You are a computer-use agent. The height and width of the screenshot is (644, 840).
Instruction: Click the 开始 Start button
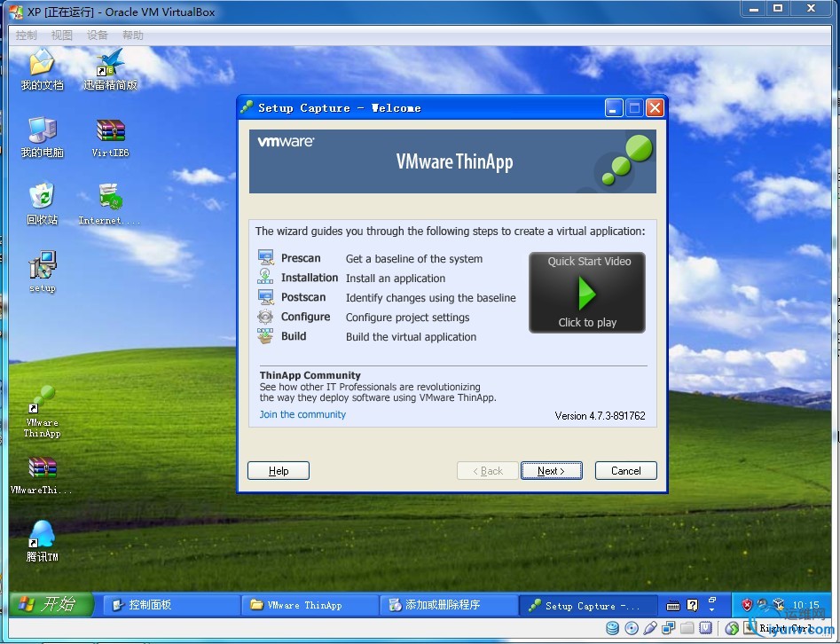(51, 604)
